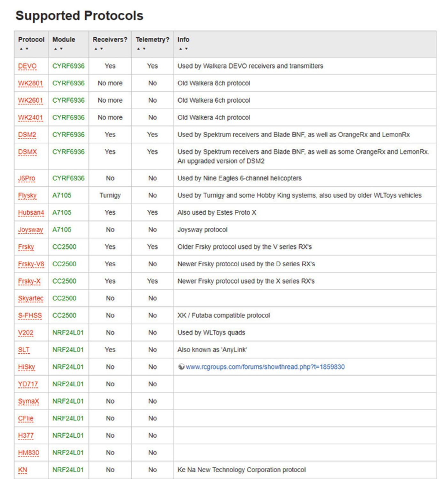This screenshot has height=479, width=448.
Task: Click globe icon beside rcgroups link
Action: click(x=181, y=367)
